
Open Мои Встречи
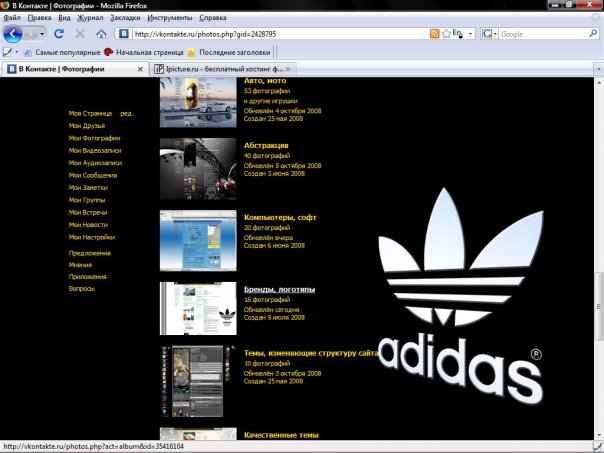click(x=88, y=212)
